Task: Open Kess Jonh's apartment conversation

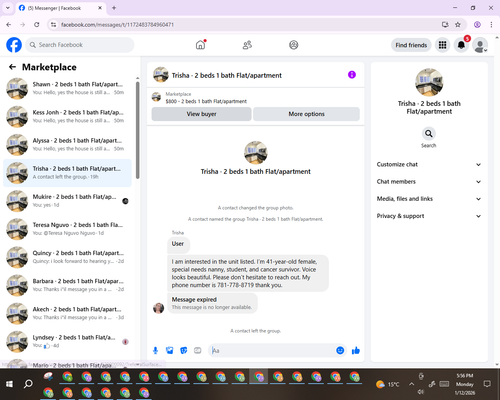Action: click(x=67, y=116)
